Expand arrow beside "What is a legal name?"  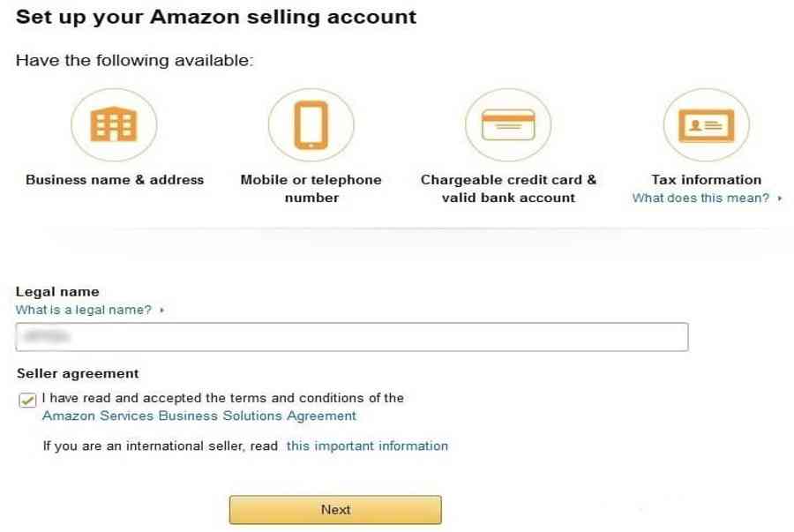[x=162, y=311]
